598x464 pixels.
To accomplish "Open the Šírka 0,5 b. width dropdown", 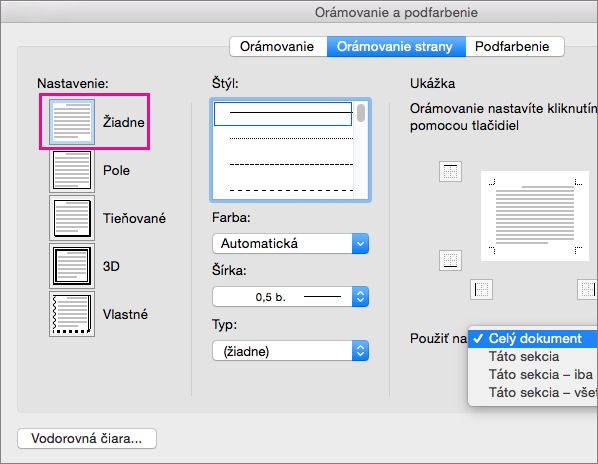I will tap(291, 297).
